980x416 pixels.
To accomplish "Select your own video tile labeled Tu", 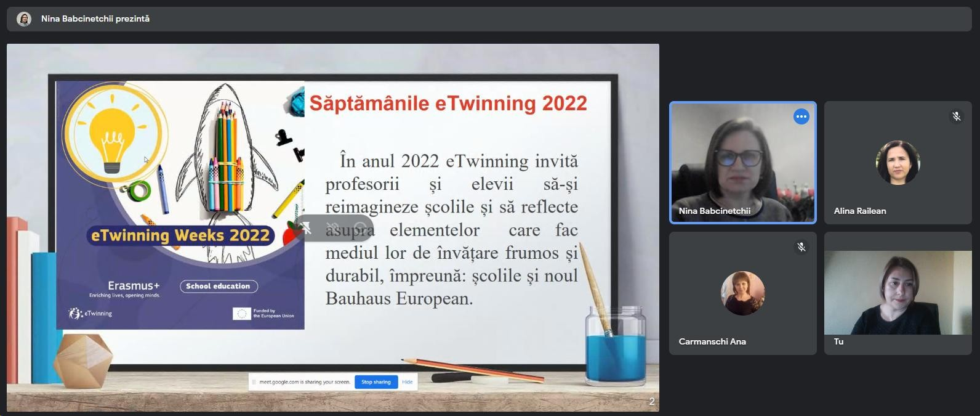I will (898, 293).
